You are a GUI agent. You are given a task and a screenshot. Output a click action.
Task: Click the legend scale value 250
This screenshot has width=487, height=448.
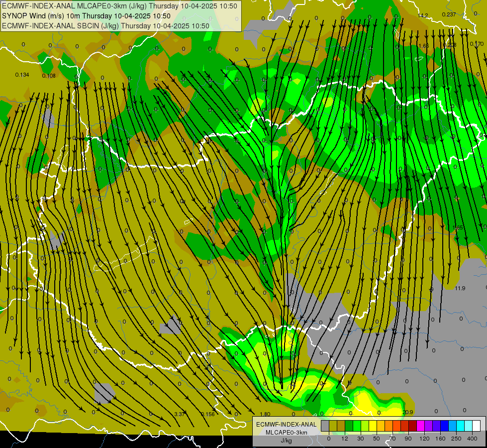click(x=456, y=439)
